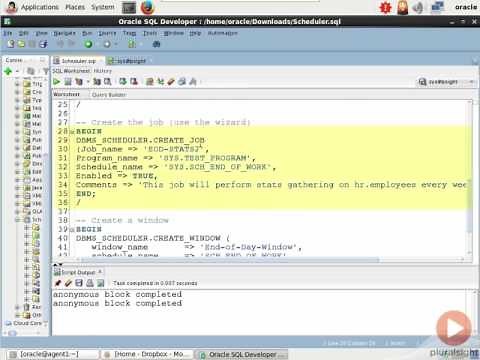This screenshot has width=480, height=360.
Task: Expand the Syn tree node
Action: [17, 132]
